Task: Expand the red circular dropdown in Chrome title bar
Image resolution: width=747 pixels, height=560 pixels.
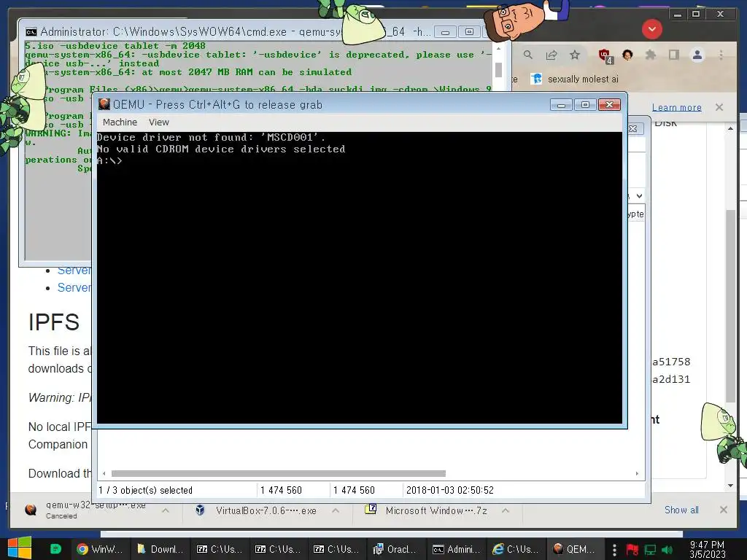Action: 651,29
